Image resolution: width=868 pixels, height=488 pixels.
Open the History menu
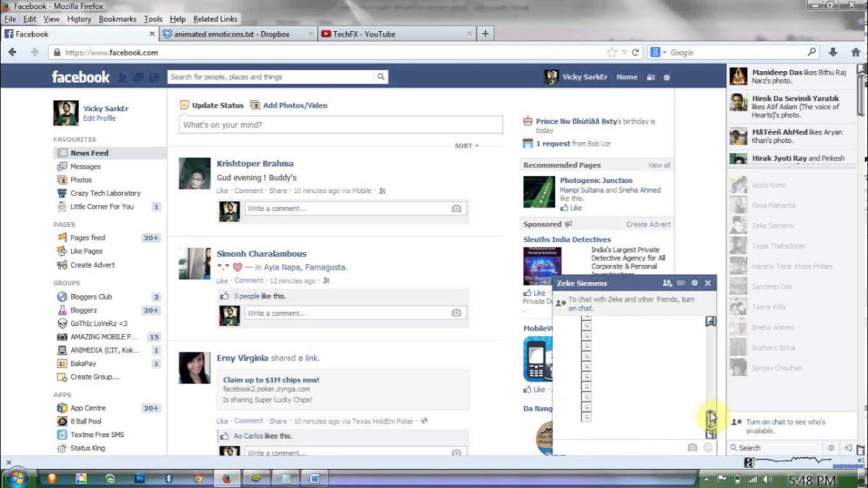pos(79,19)
